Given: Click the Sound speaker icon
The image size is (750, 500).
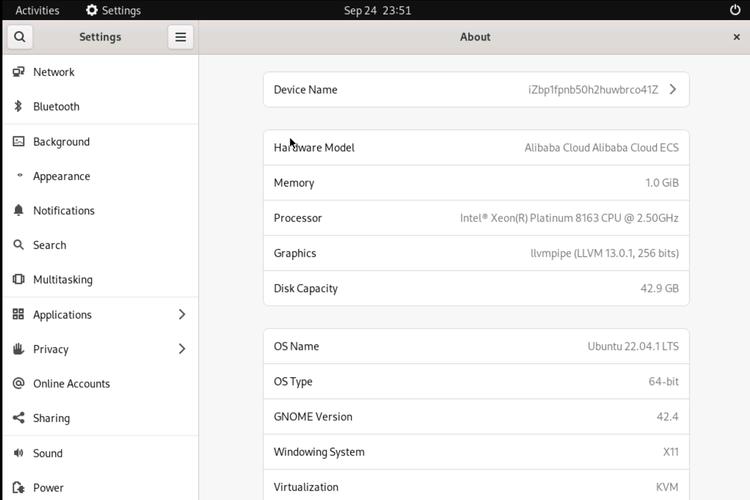Looking at the screenshot, I should 18,453.
